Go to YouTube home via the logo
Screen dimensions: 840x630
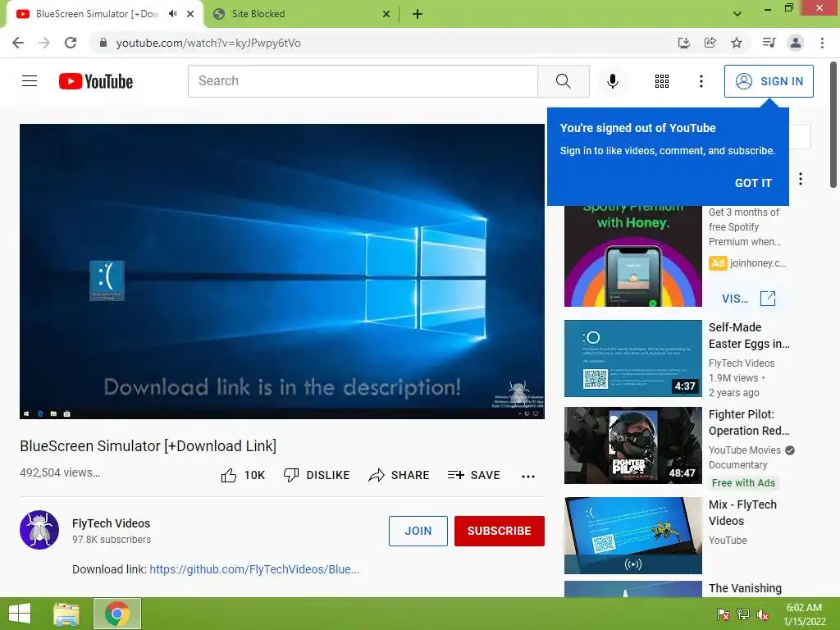point(96,81)
